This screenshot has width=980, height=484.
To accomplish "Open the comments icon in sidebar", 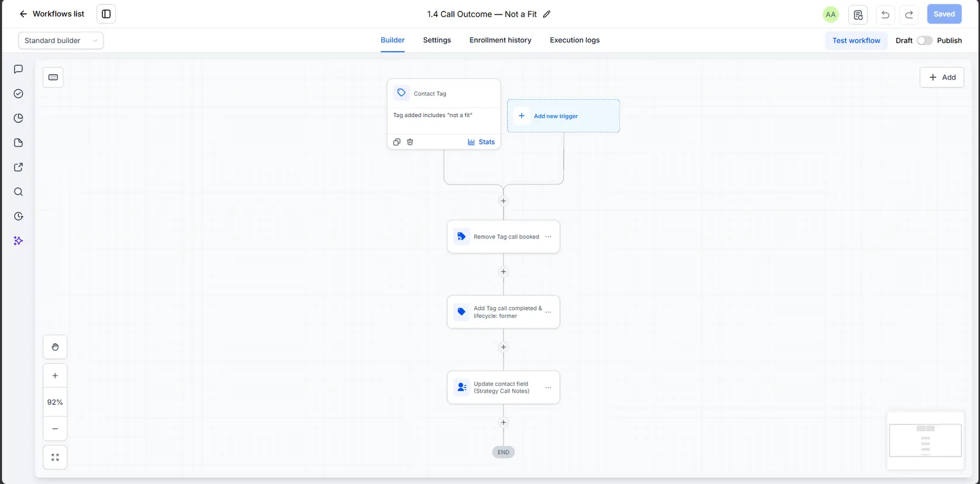I will [x=18, y=69].
